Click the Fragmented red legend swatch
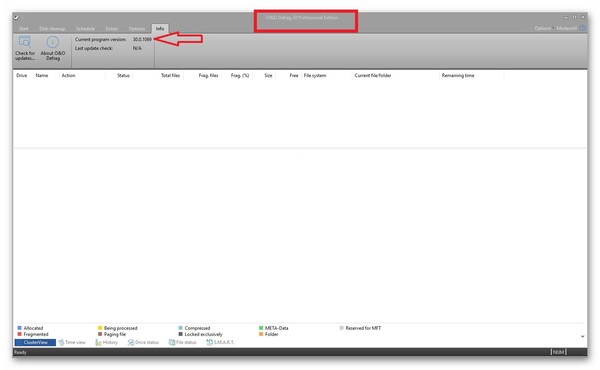This screenshot has height=370, width=600. click(20, 334)
